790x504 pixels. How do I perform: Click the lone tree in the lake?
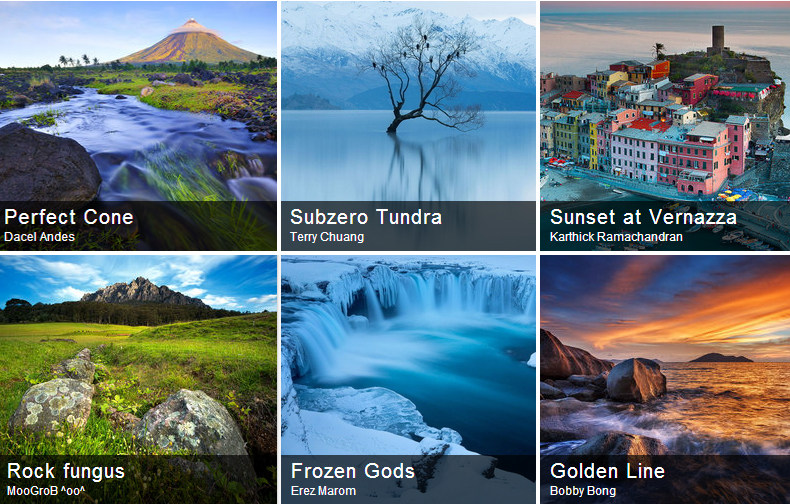coord(423,76)
